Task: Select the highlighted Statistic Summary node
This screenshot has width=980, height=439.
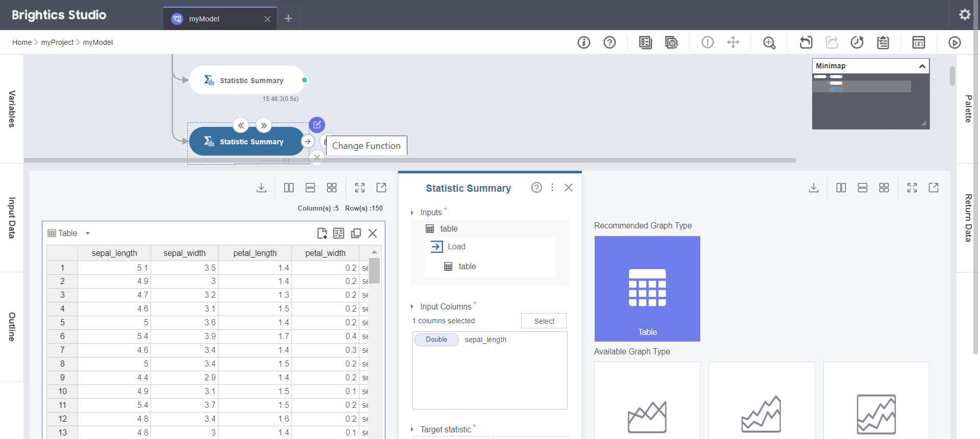Action: pos(247,141)
